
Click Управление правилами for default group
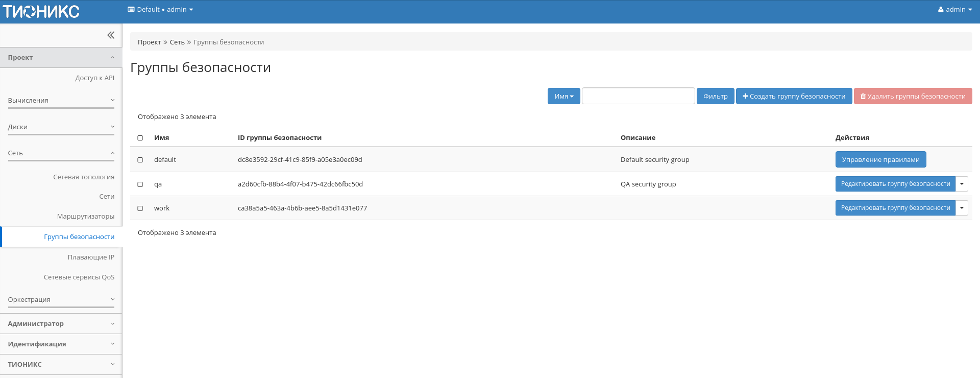click(880, 160)
